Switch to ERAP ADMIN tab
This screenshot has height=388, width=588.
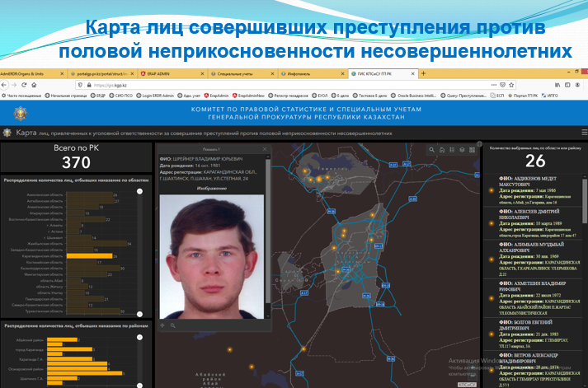[x=172, y=74]
